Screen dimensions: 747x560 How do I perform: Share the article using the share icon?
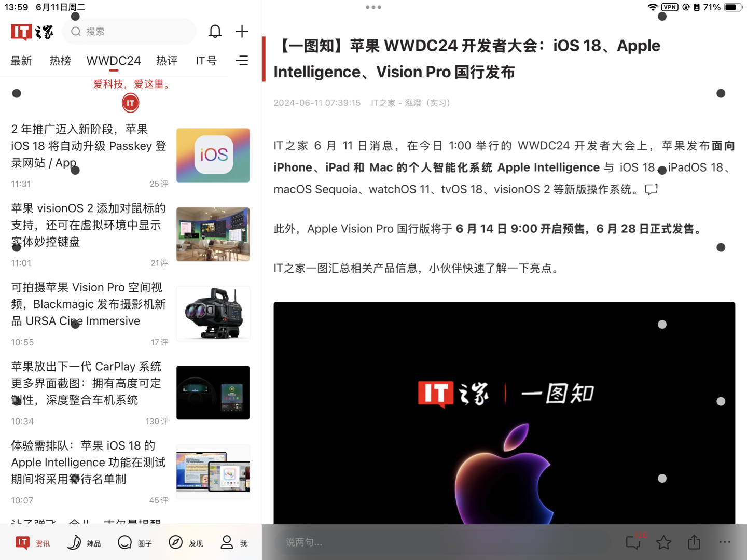coord(694,542)
